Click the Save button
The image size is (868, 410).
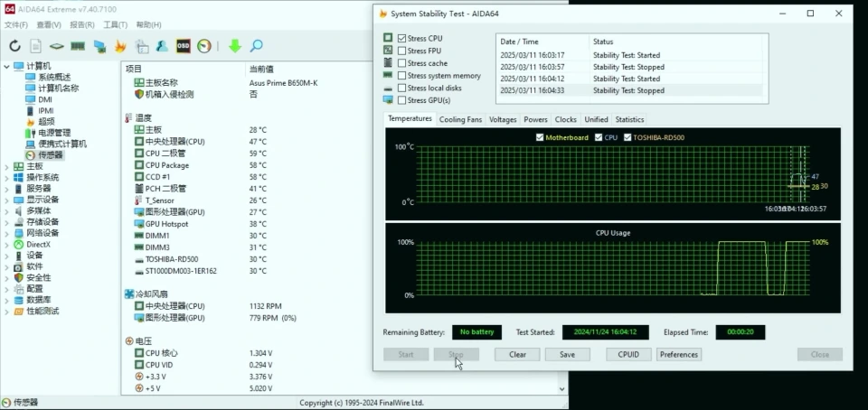pyautogui.click(x=567, y=354)
